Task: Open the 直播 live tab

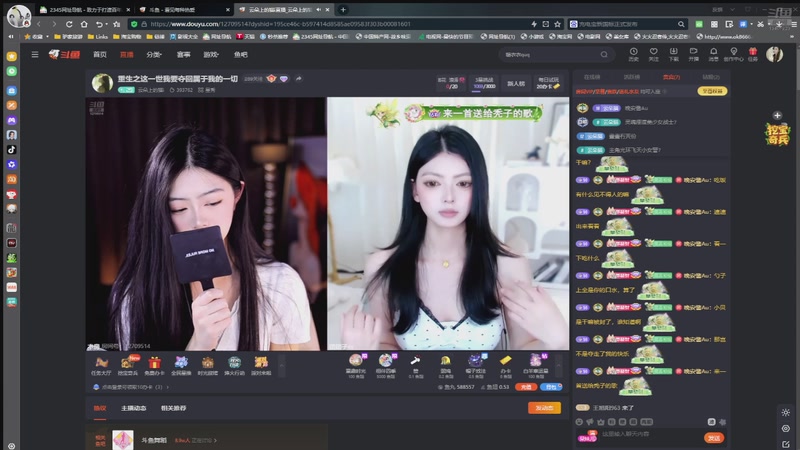Action: [127, 55]
